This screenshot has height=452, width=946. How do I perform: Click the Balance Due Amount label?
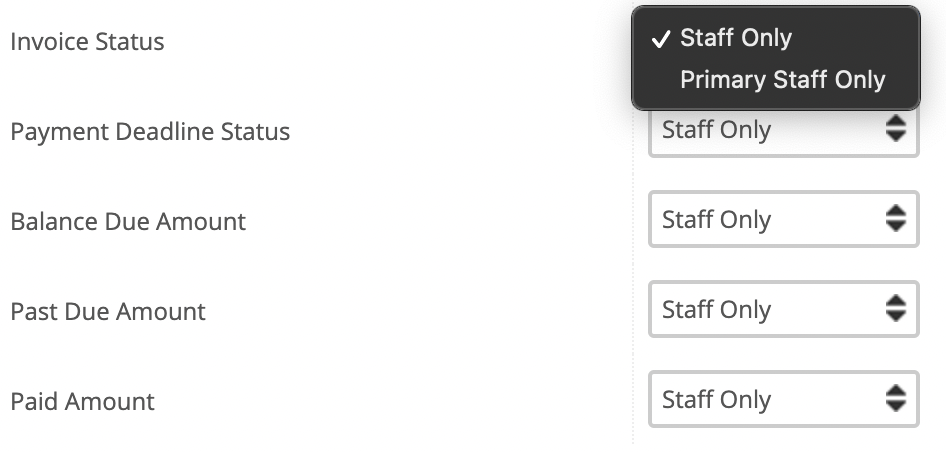click(128, 221)
